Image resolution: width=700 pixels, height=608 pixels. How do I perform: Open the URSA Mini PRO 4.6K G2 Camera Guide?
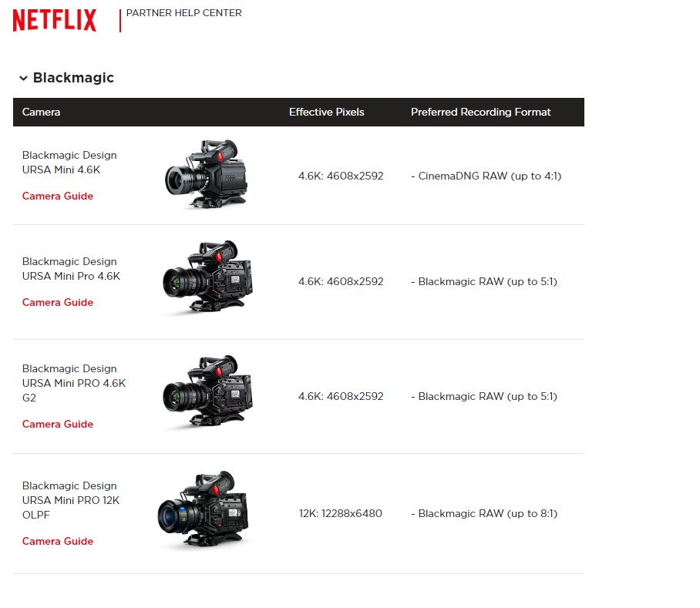pyautogui.click(x=57, y=424)
